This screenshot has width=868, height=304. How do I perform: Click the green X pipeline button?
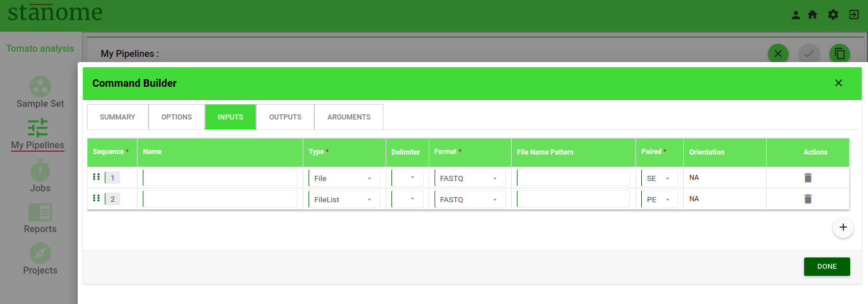click(x=778, y=53)
